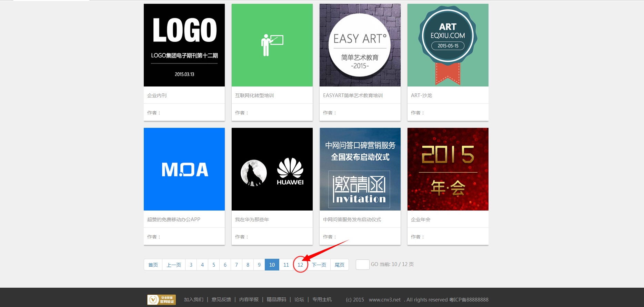
Task: Go to the next page with 下一页
Action: click(319, 265)
